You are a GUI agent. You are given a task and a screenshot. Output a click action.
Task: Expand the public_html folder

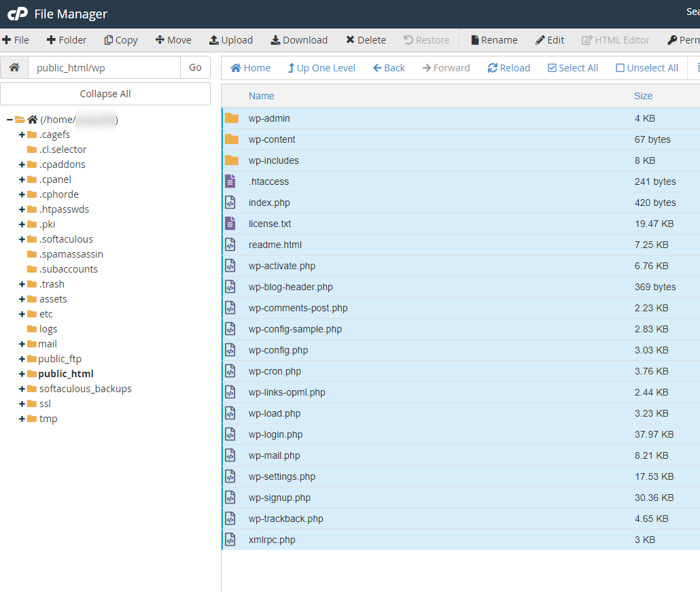(x=22, y=374)
